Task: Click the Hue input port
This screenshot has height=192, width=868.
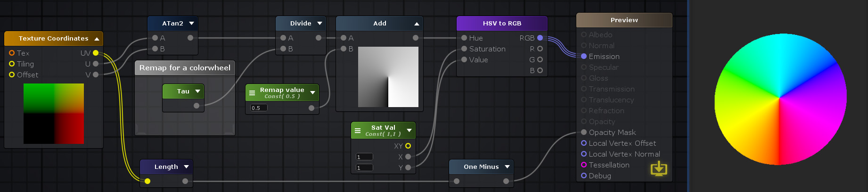Action: click(464, 38)
